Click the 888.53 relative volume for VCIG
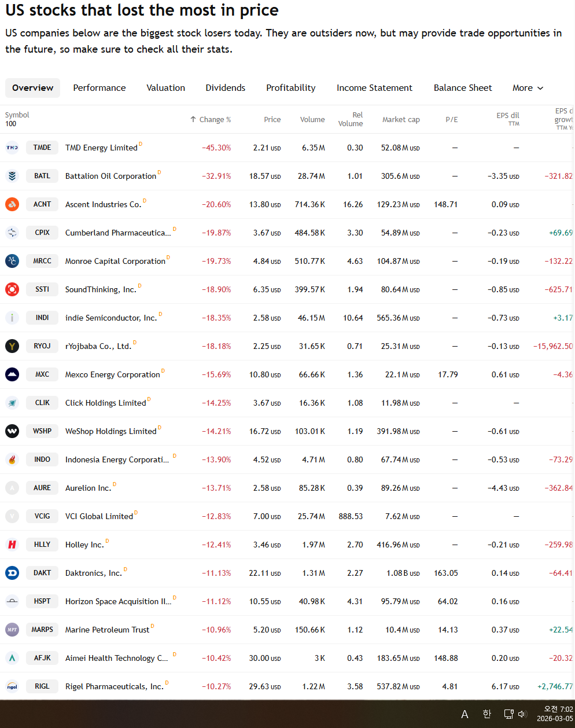 (351, 516)
